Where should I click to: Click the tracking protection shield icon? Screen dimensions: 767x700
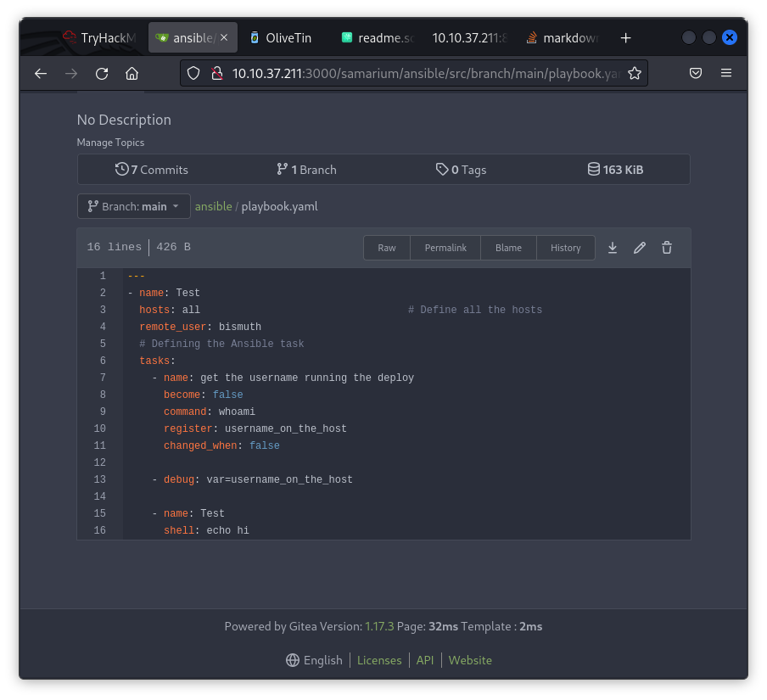pyautogui.click(x=193, y=73)
